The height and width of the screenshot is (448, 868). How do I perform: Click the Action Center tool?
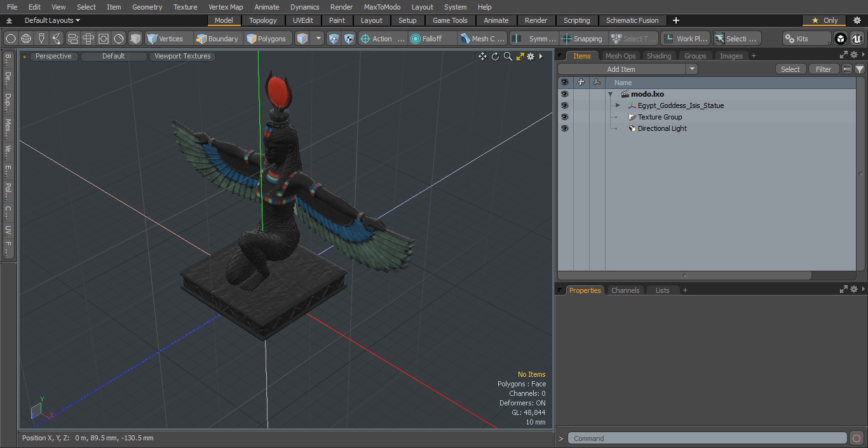pyautogui.click(x=383, y=39)
